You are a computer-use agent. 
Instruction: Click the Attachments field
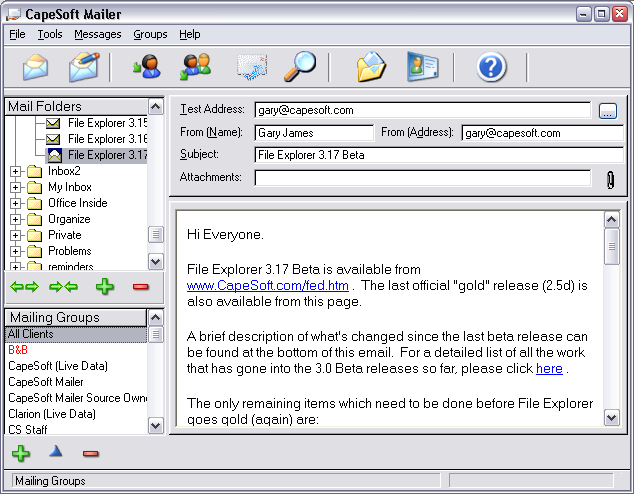(422, 178)
